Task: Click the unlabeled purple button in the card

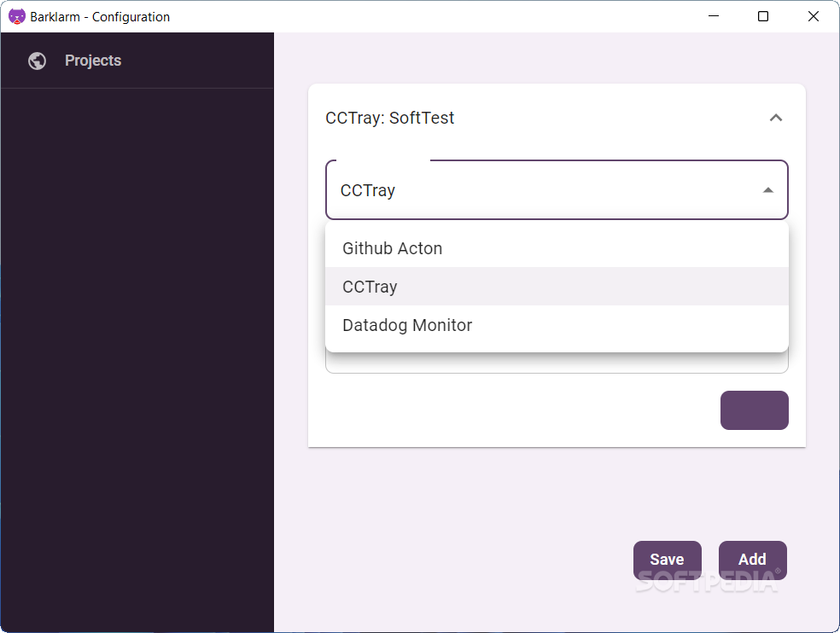Action: point(755,410)
